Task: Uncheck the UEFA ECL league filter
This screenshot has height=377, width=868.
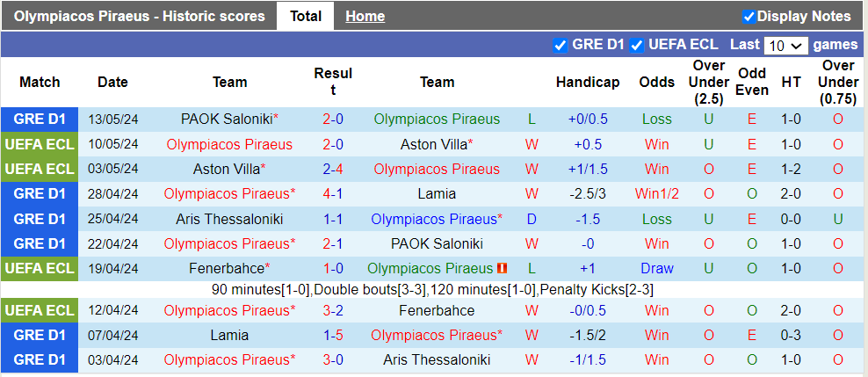Action: 637,45
